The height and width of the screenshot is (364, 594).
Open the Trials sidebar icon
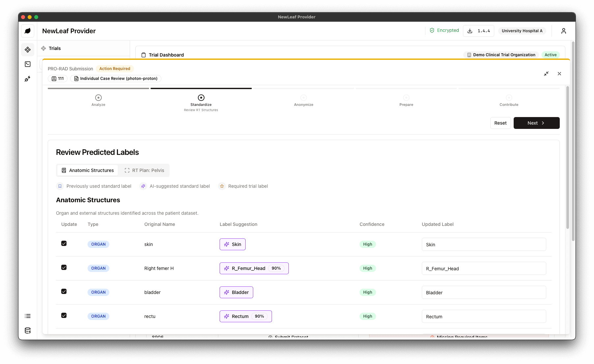tap(28, 50)
